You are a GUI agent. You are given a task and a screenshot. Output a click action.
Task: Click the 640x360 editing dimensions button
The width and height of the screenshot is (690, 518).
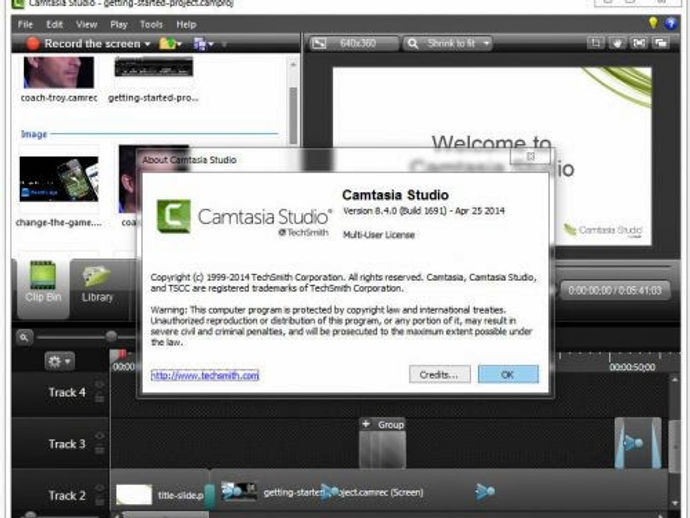click(354, 43)
